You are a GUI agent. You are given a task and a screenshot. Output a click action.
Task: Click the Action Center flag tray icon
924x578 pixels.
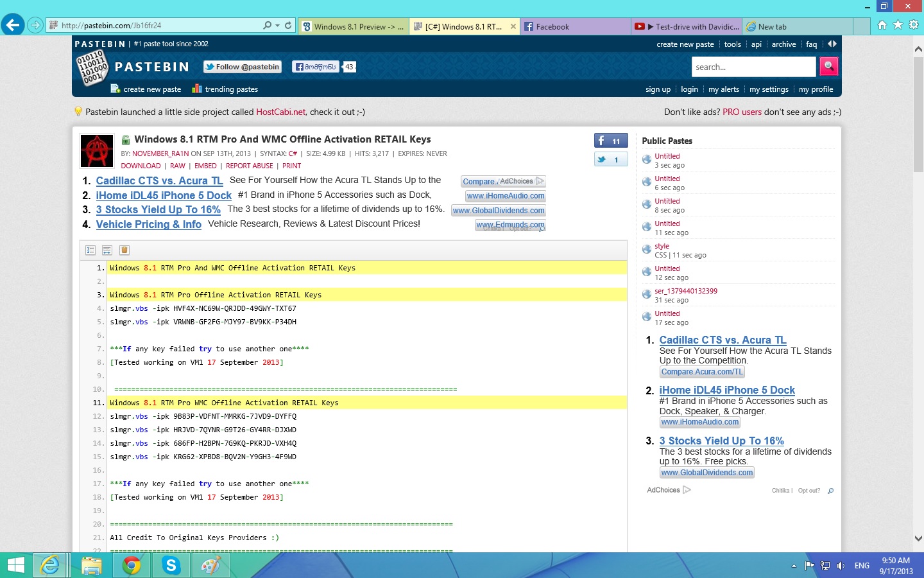pos(809,566)
